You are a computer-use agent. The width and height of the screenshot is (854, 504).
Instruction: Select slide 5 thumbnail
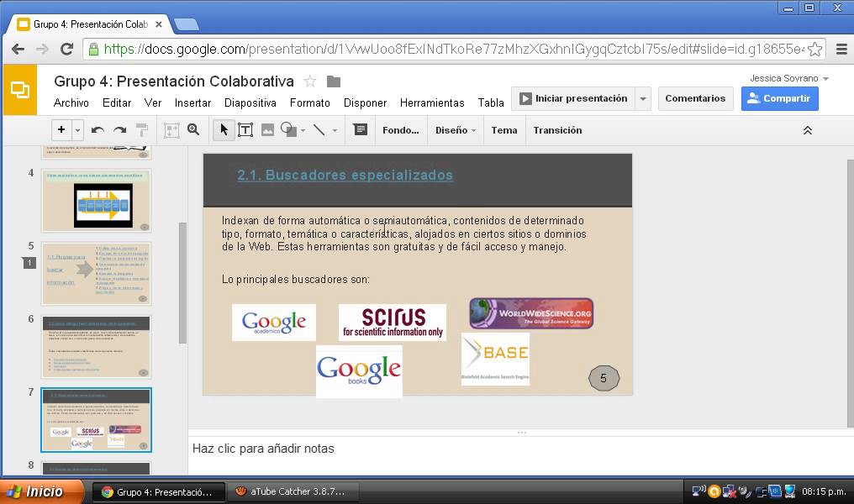click(x=97, y=274)
